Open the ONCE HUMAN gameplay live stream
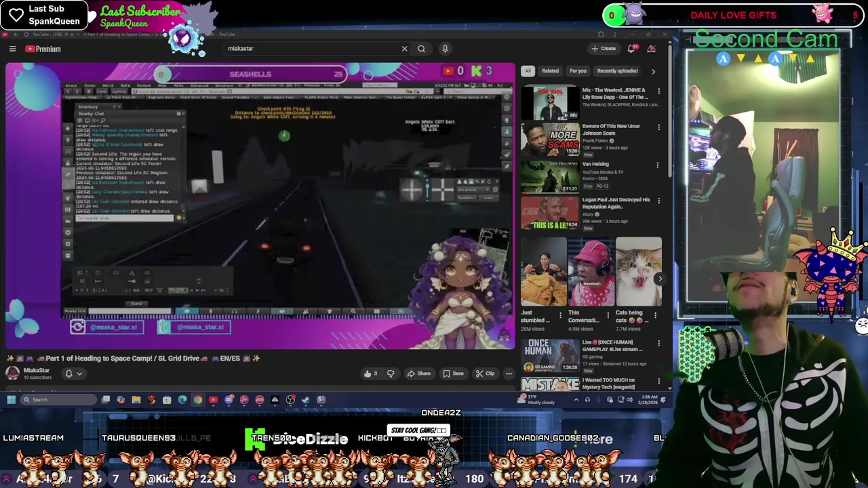 [x=550, y=356]
